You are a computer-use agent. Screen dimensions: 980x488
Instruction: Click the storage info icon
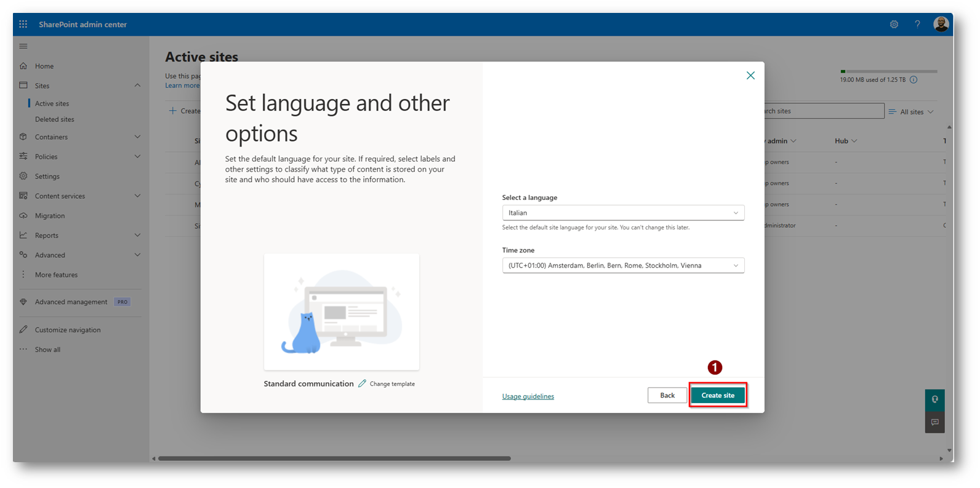(x=914, y=79)
